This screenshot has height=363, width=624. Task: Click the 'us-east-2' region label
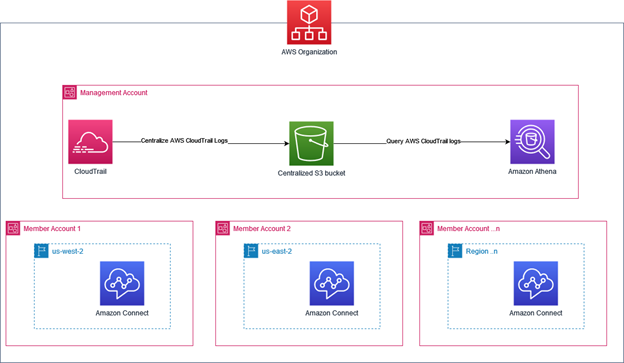click(x=277, y=252)
